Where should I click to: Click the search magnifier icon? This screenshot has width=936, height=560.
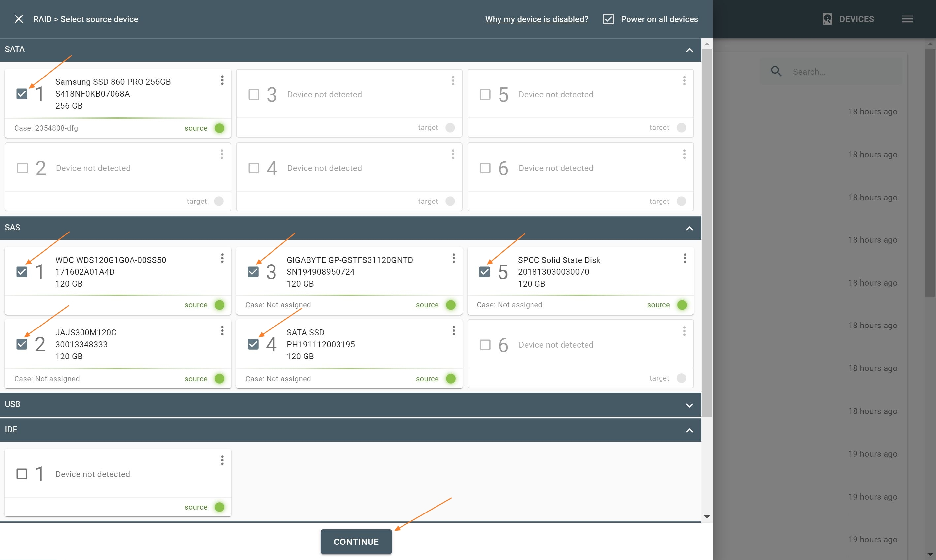(x=776, y=71)
